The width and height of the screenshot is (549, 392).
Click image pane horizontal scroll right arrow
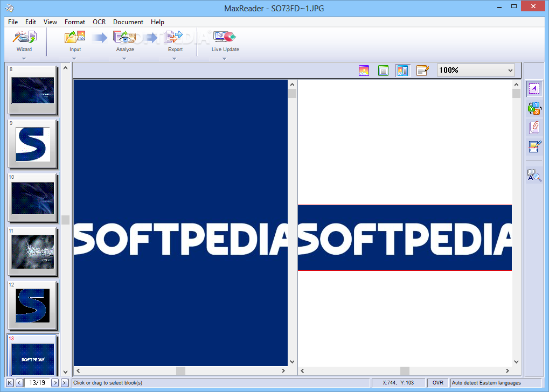tap(283, 370)
